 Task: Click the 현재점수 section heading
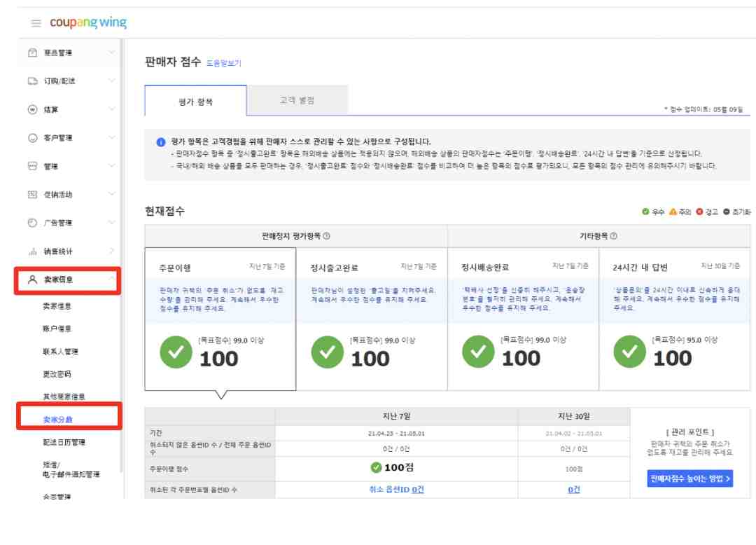coord(165,212)
